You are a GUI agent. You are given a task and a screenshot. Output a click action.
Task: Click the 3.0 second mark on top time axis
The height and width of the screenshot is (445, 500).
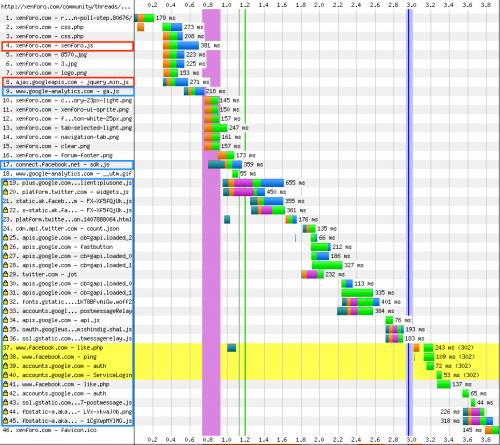click(x=411, y=5)
